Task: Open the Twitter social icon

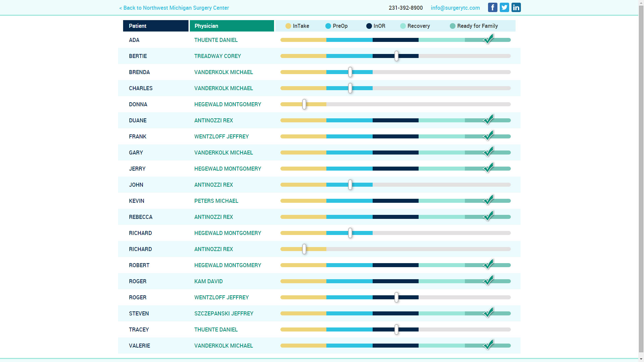Action: point(504,7)
